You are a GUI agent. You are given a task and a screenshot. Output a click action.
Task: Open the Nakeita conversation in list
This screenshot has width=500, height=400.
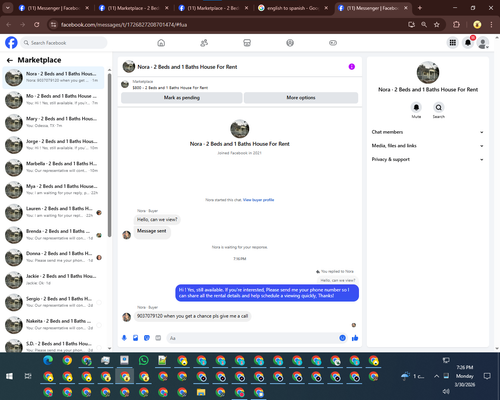53,325
